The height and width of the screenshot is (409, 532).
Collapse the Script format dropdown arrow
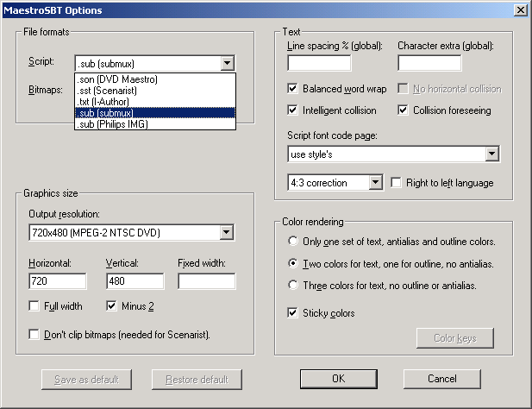click(227, 63)
